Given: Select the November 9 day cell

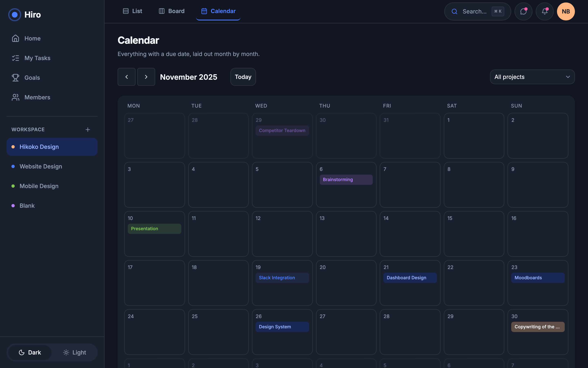Looking at the screenshot, I should (x=538, y=185).
